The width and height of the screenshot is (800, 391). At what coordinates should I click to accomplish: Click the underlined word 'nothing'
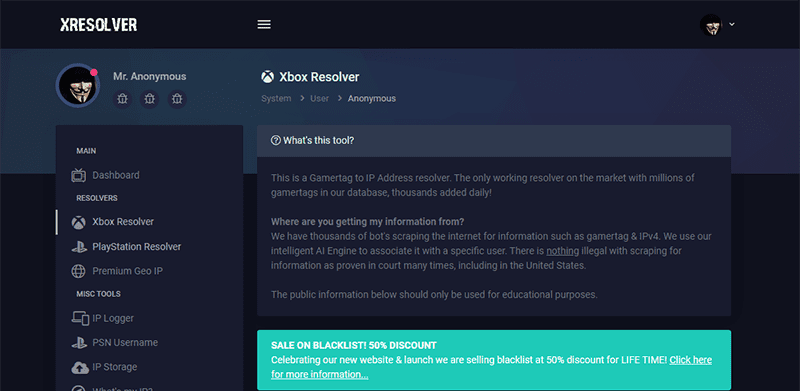coord(562,251)
